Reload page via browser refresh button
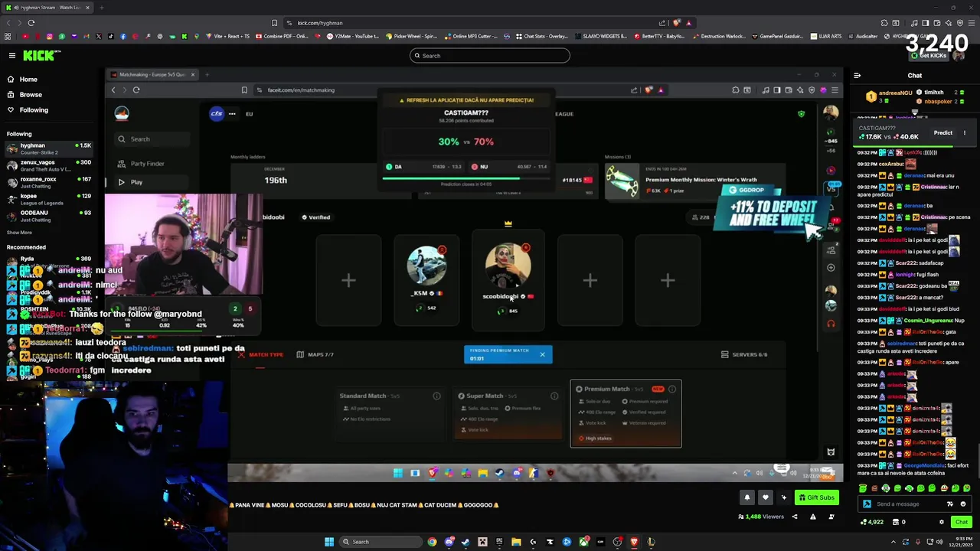The image size is (980, 551). tap(31, 23)
